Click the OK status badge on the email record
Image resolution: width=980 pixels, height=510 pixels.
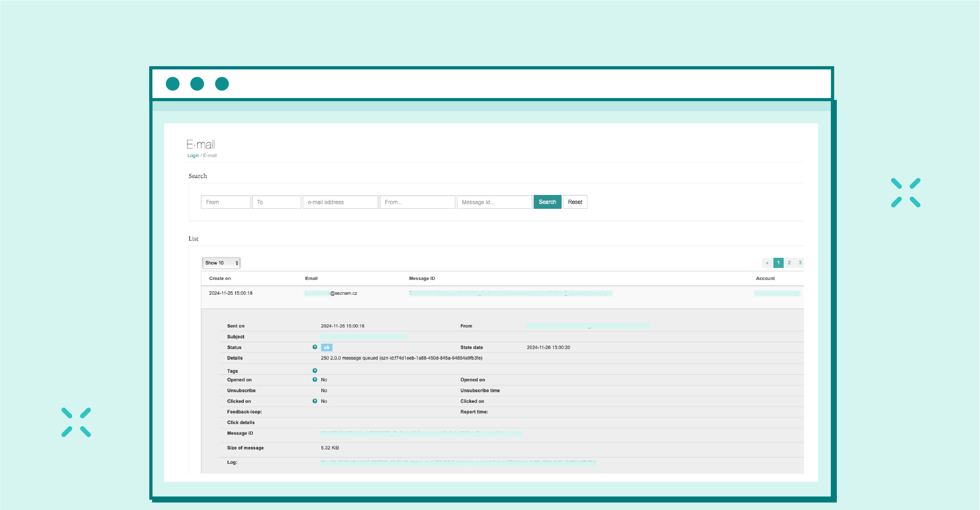(x=327, y=347)
